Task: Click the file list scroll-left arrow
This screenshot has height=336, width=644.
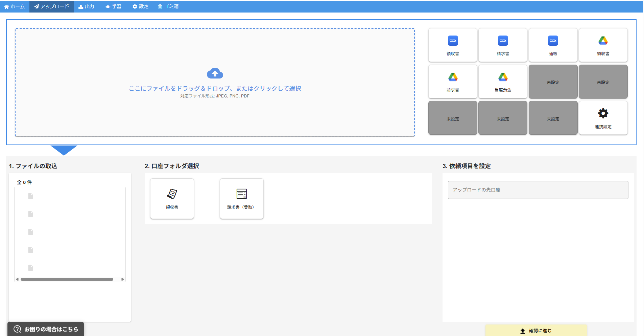Action: (x=17, y=279)
